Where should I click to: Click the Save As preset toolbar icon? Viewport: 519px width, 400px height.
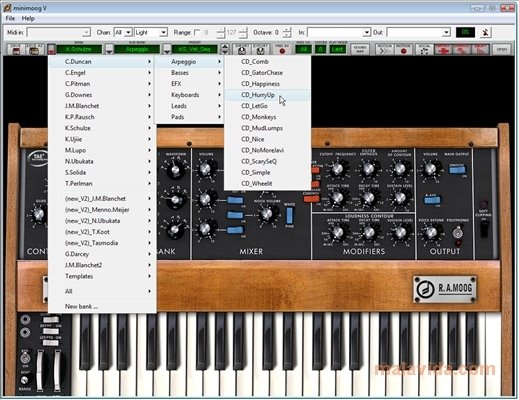(35, 49)
